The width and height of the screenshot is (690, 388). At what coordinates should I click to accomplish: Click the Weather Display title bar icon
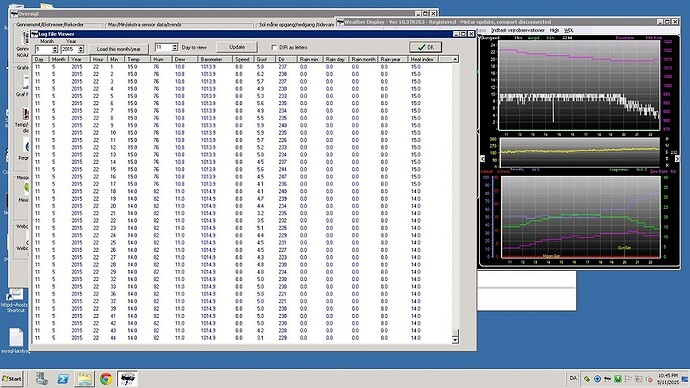coord(340,22)
